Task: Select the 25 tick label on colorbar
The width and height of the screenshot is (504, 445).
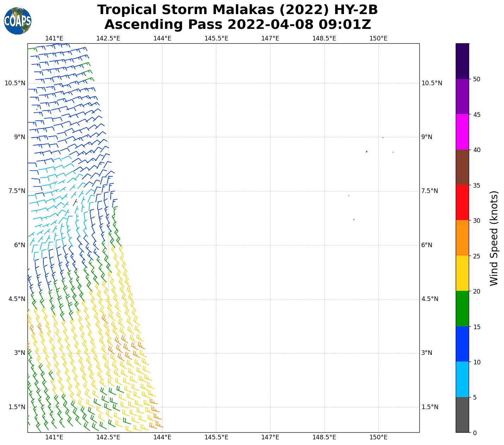Action: (x=477, y=256)
